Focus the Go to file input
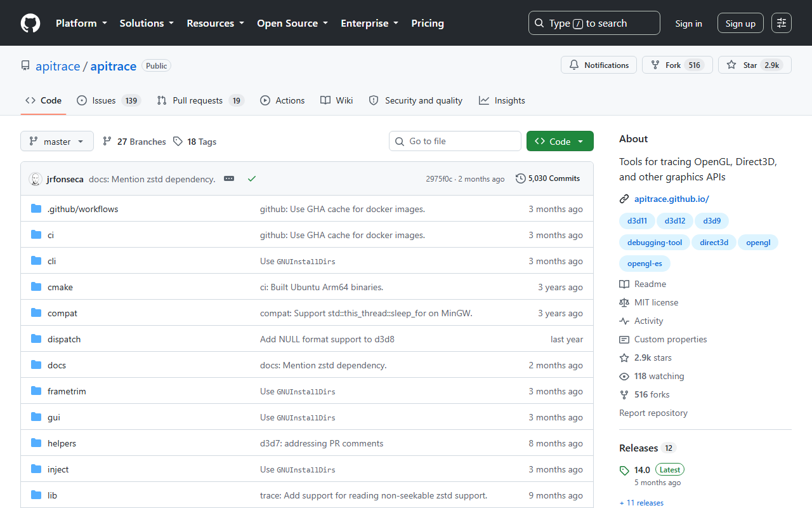The height and width of the screenshot is (508, 812). (455, 141)
